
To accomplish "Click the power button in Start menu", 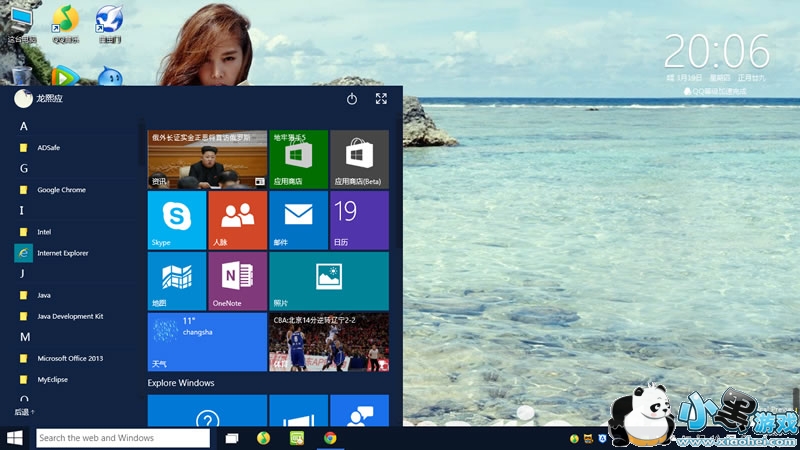I will pos(352,99).
